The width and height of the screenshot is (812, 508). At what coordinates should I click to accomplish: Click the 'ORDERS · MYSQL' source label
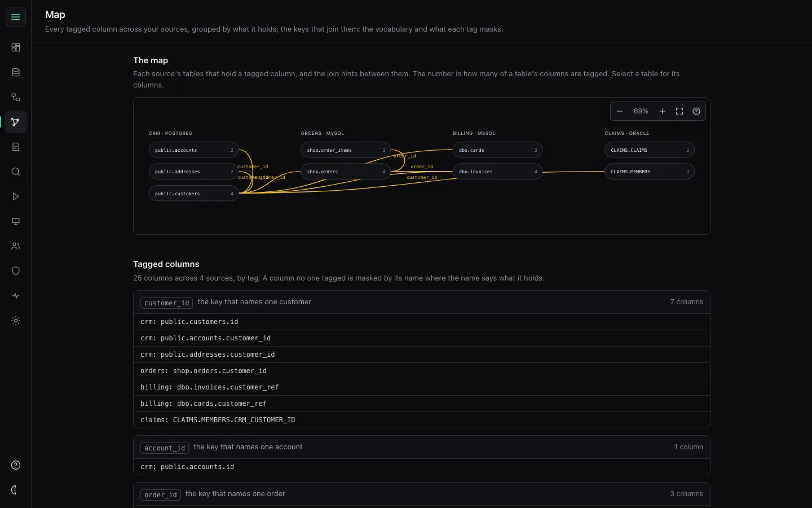[323, 133]
